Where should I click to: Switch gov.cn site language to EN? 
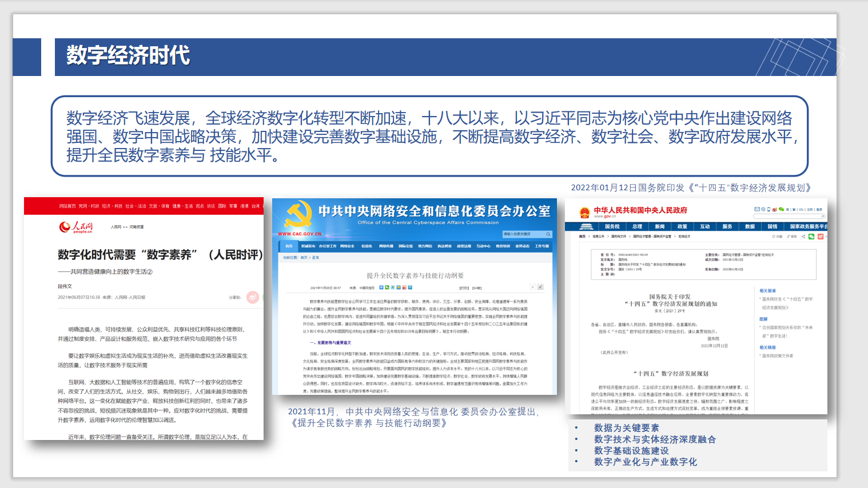tap(801, 209)
